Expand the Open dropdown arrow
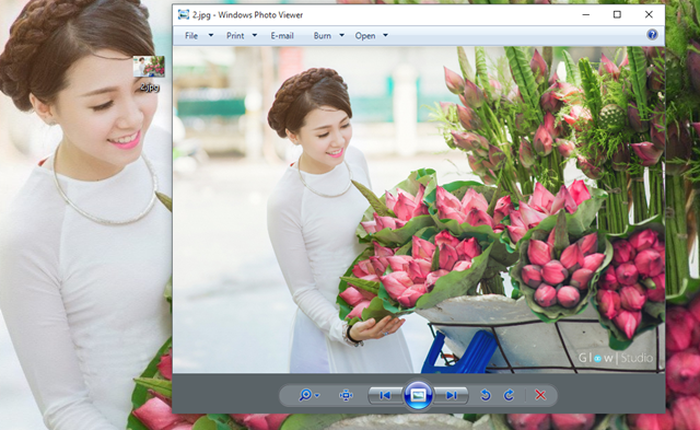 (385, 35)
